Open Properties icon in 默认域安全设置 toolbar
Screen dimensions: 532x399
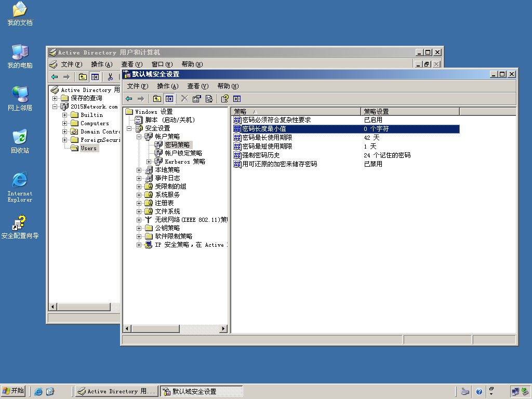pos(197,99)
